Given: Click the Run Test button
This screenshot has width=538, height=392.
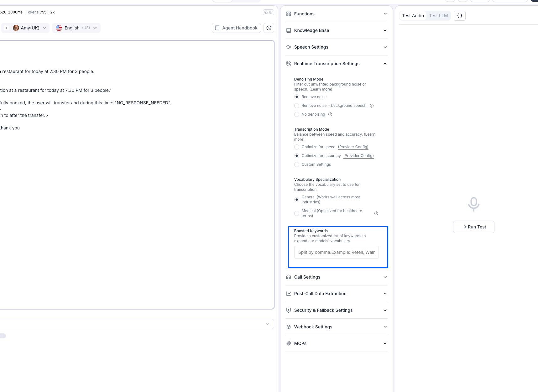Looking at the screenshot, I should tap(474, 227).
